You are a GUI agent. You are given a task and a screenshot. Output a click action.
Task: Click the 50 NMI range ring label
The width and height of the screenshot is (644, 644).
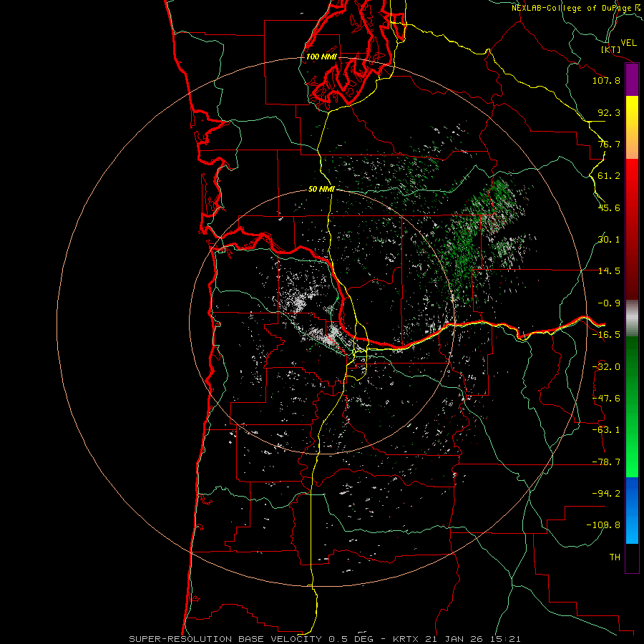321,189
